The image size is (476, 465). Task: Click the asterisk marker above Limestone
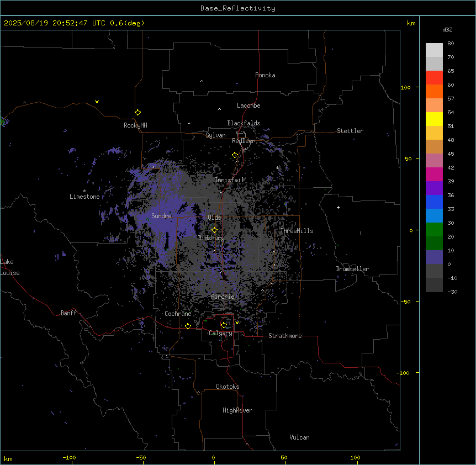click(x=84, y=191)
